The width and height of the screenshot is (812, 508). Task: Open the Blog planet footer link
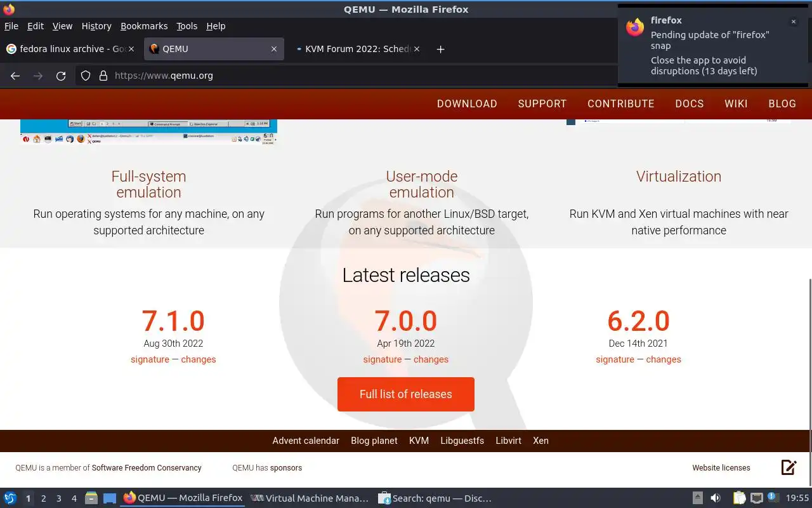[374, 441]
